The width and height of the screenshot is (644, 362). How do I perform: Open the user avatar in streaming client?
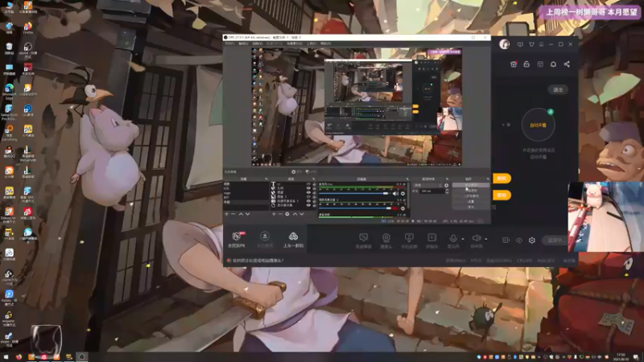505,44
